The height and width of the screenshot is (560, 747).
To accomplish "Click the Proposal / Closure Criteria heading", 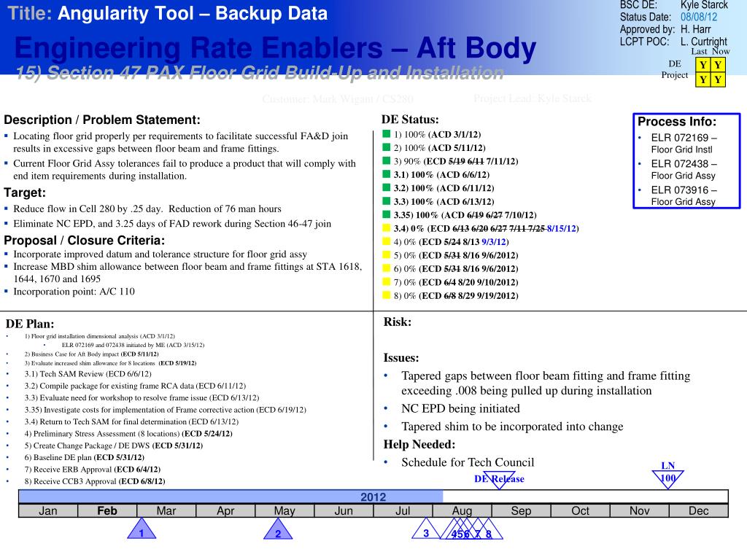I will pos(85,241).
